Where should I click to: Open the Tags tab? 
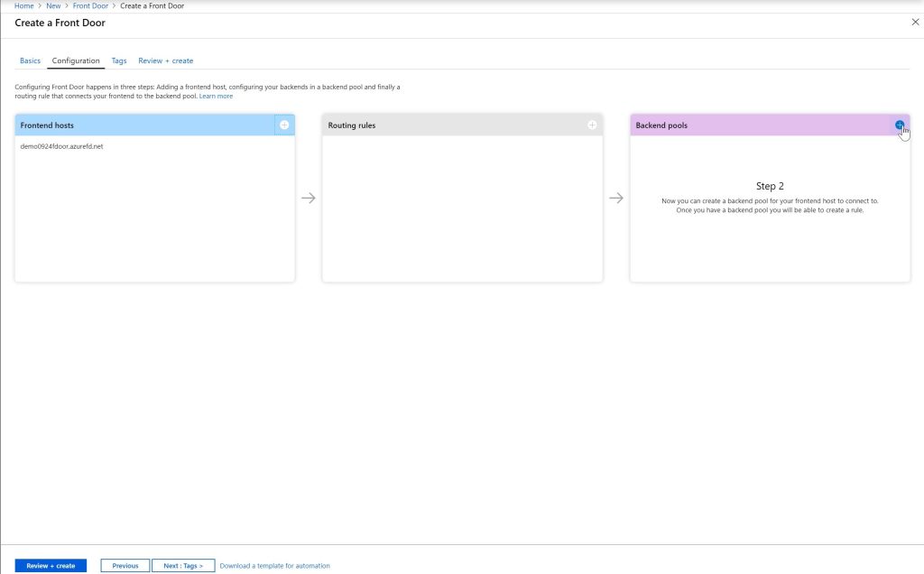[x=119, y=60]
